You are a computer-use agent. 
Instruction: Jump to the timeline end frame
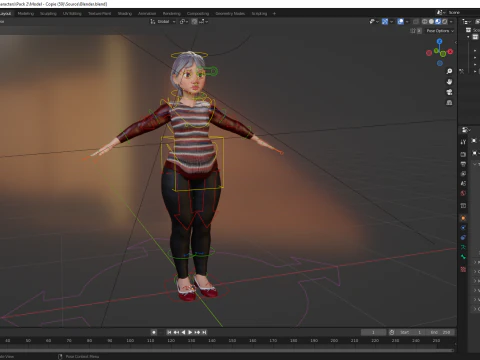(204, 332)
